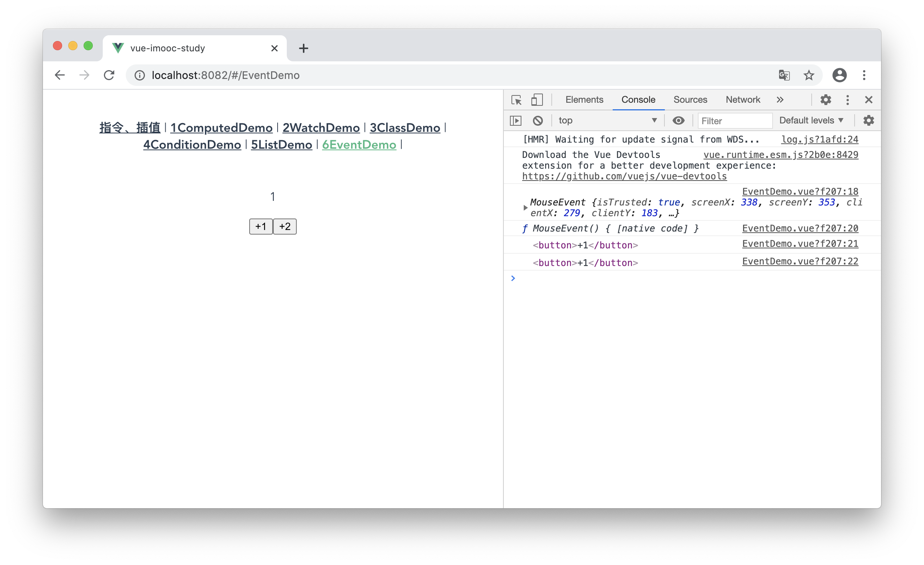Open the active 6EventDemo link

coord(359,145)
